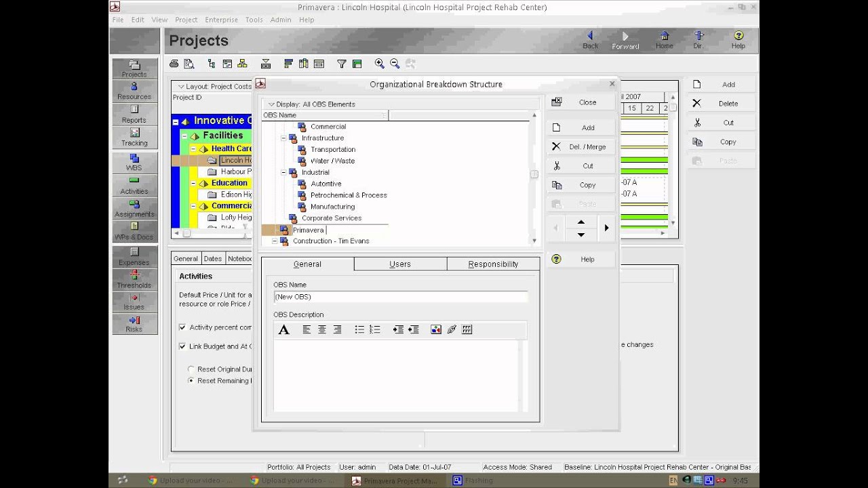Click Del. / Merge in the OBS dialog
868x488 pixels.
(x=581, y=146)
